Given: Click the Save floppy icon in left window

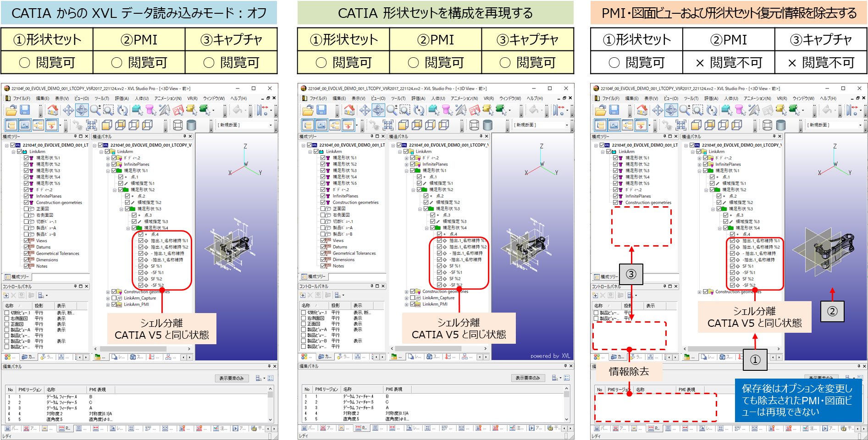Looking at the screenshot, I should 25,110.
